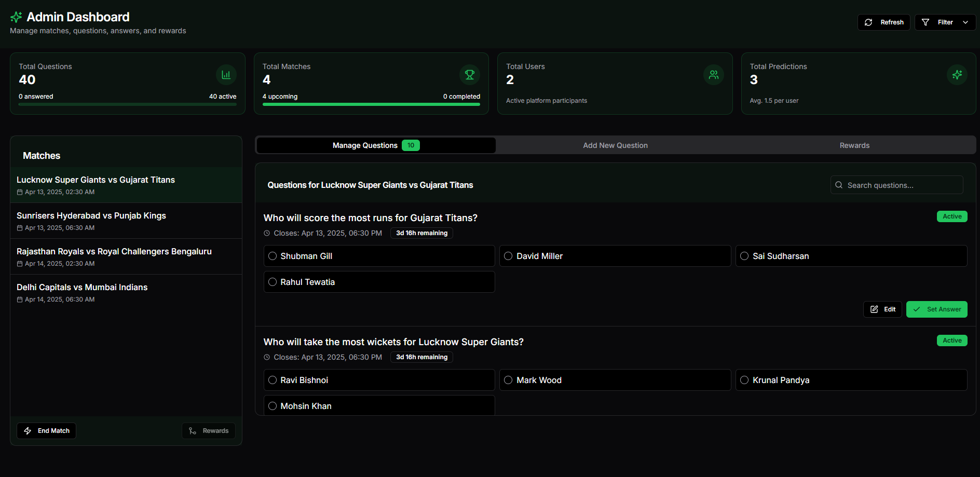Open the Filter dropdown chevron

pos(965,22)
